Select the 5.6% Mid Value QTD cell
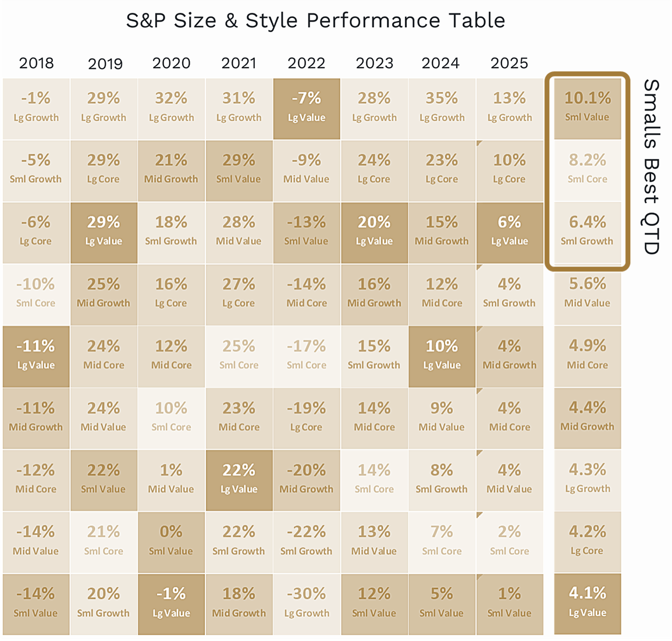The width and height of the screenshot is (672, 641). pyautogui.click(x=588, y=292)
